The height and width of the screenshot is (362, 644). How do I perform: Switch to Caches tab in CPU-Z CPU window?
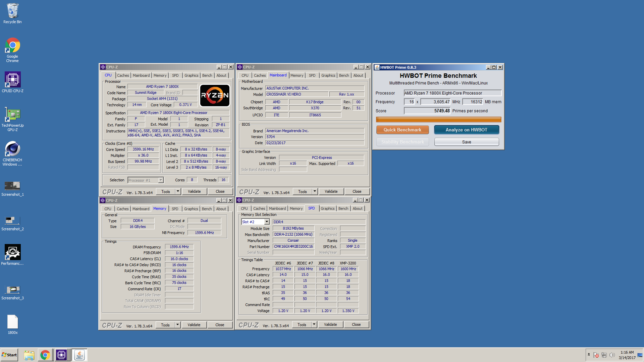[123, 75]
